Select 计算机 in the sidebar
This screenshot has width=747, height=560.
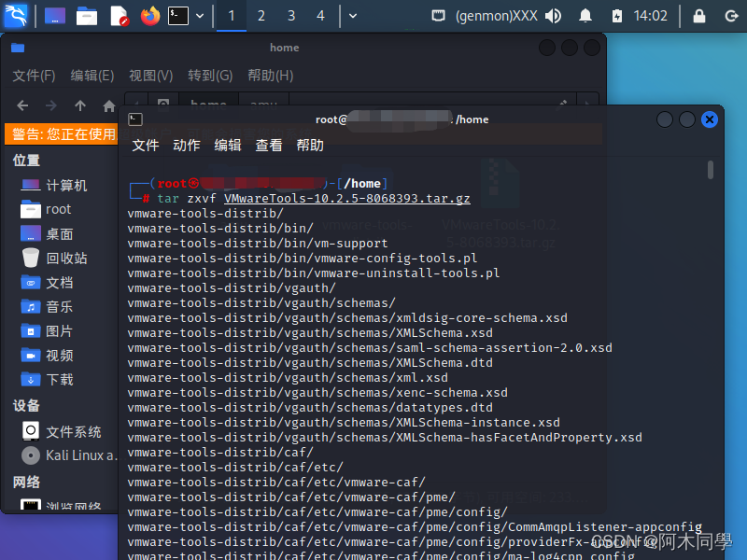(54, 185)
